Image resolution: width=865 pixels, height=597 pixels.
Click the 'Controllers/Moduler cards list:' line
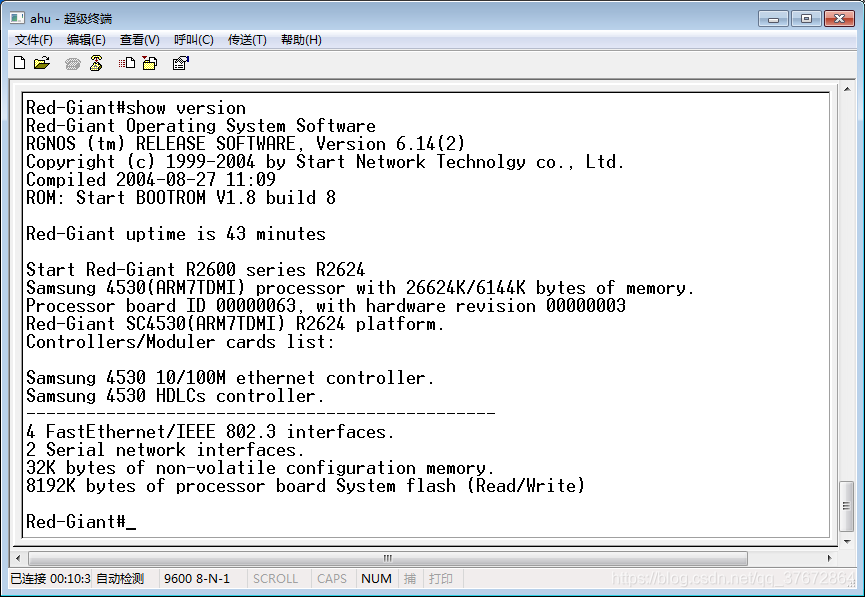(x=180, y=342)
